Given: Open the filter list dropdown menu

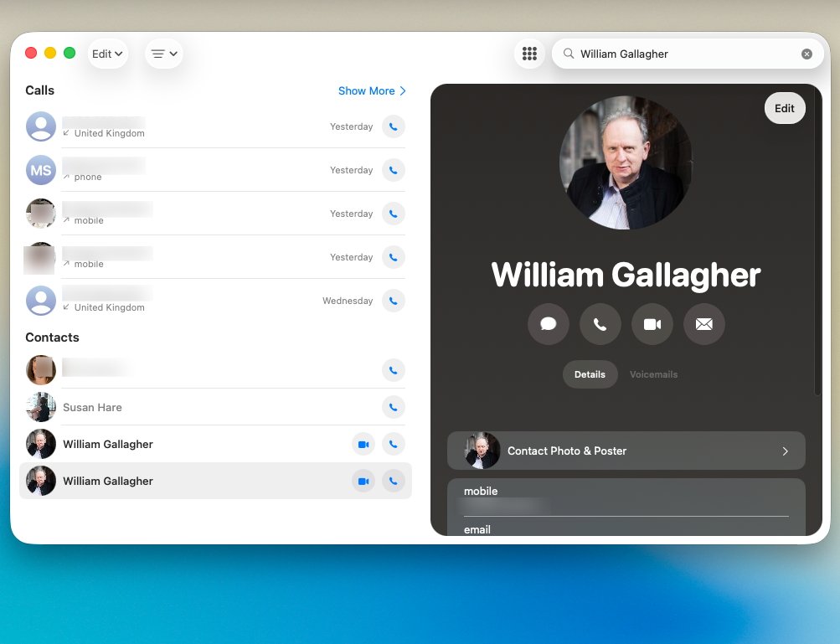Looking at the screenshot, I should [164, 54].
